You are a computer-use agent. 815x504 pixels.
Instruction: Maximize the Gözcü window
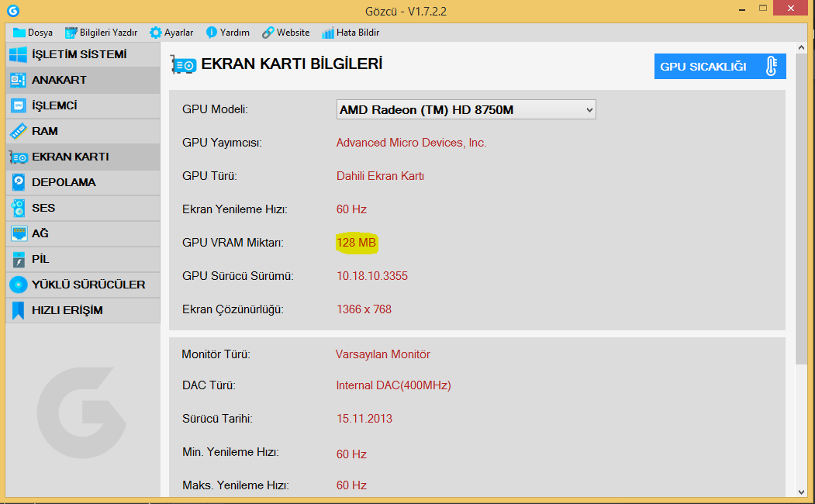coord(762,9)
